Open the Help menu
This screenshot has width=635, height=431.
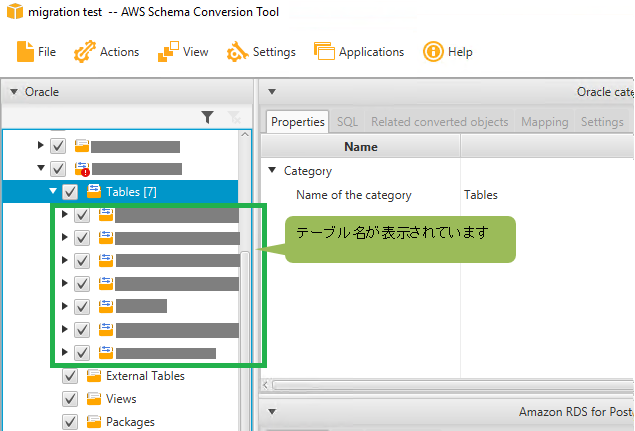coord(448,52)
